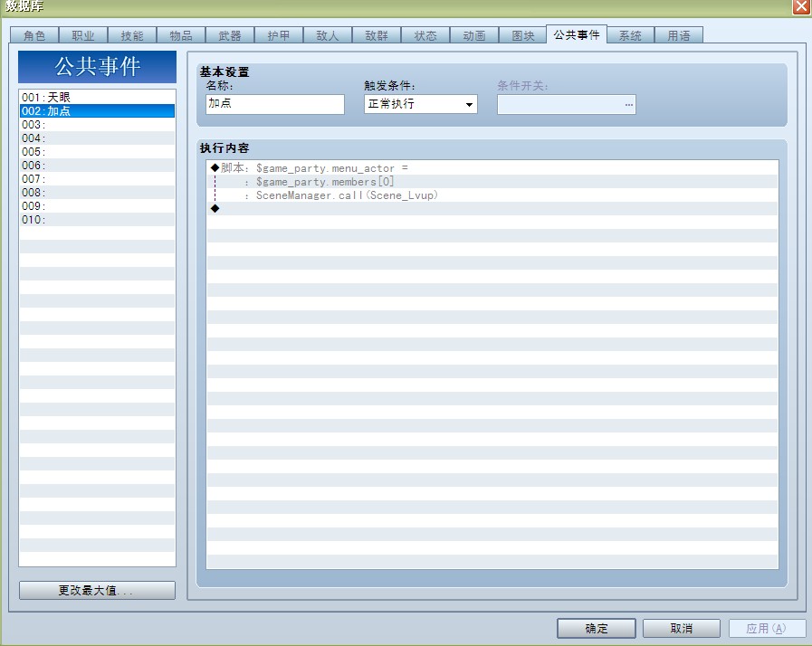Close the 数据库 window
This screenshot has width=812, height=646.
tap(801, 6)
